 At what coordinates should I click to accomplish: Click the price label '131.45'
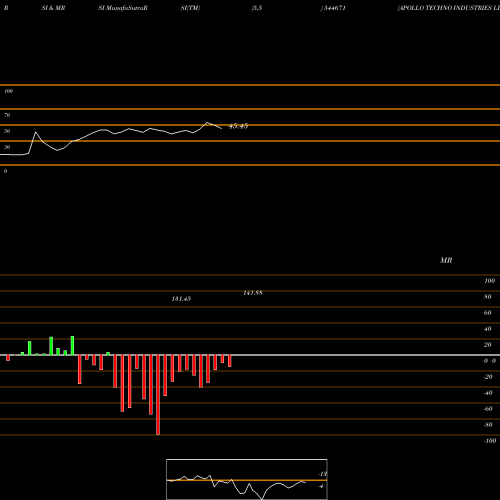coord(181,299)
